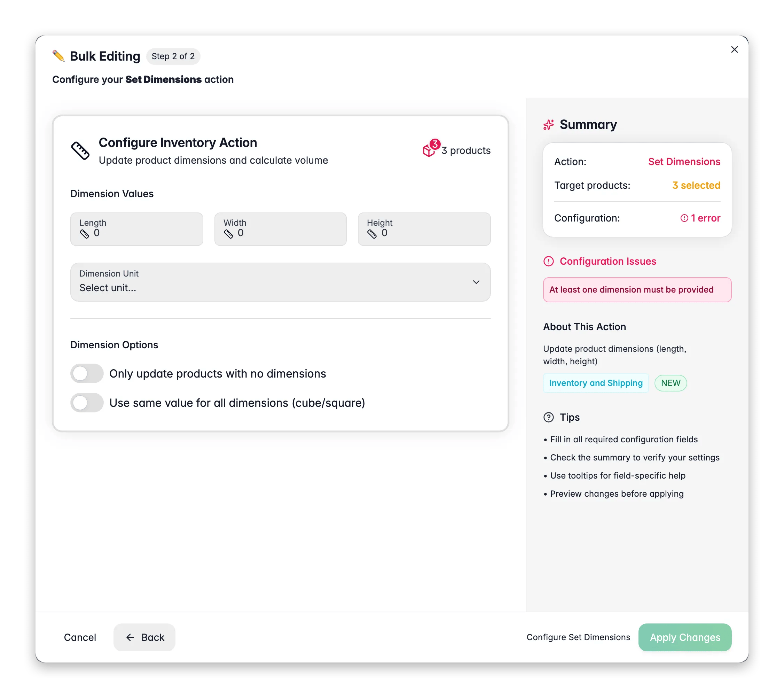This screenshot has width=784, height=698.
Task: Focus the Width input field
Action: point(280,229)
